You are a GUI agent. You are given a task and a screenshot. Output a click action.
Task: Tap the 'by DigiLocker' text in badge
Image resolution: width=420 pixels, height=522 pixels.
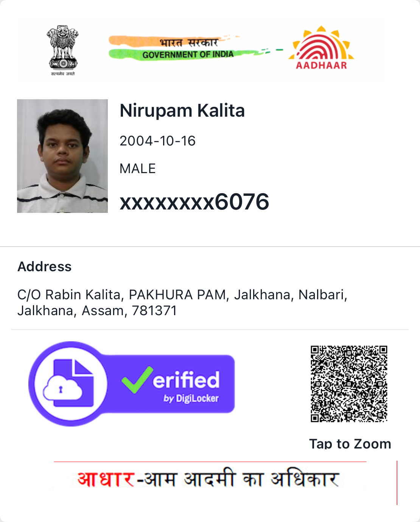191,399
